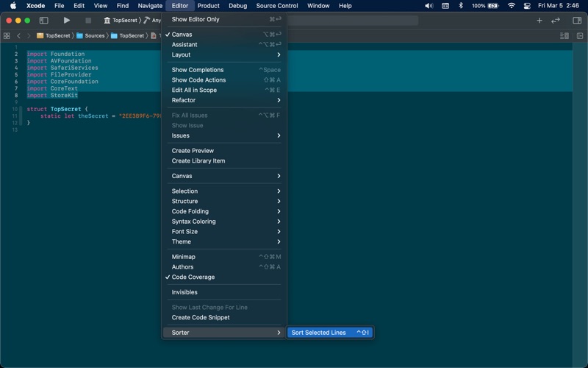Open macOS Control Center icon
588x368 pixels.
tap(527, 6)
